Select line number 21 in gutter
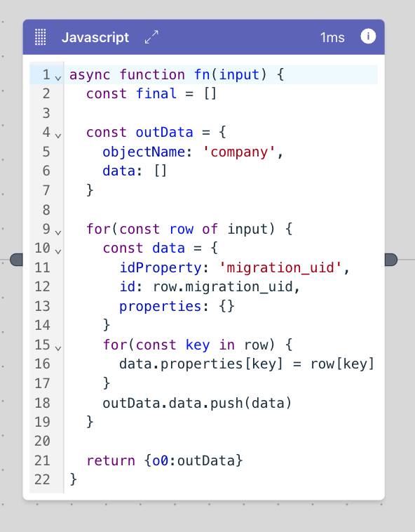 tap(42, 460)
